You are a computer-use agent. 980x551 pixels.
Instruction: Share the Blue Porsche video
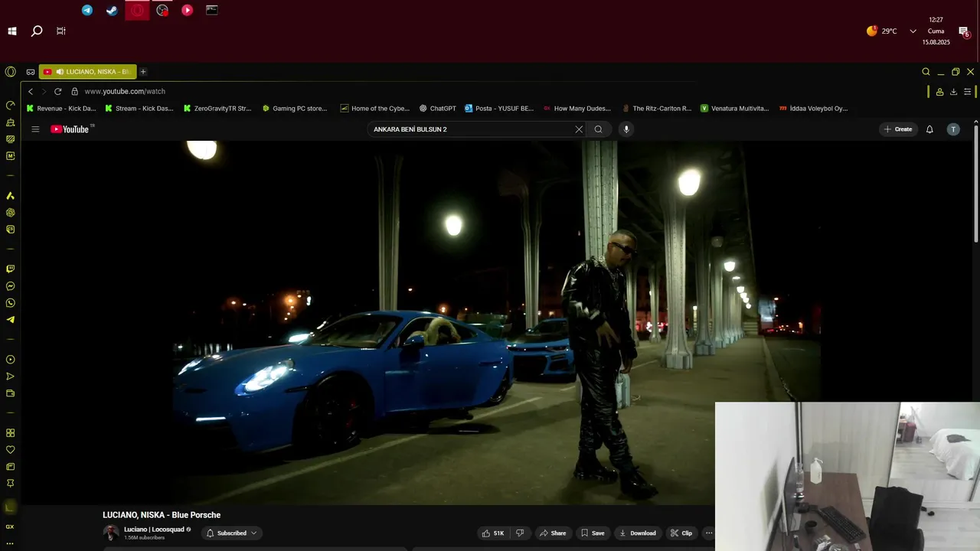(552, 533)
